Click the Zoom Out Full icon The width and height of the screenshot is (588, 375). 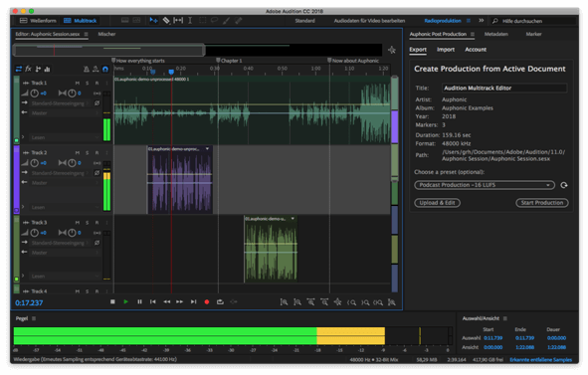pyautogui.click(x=338, y=302)
